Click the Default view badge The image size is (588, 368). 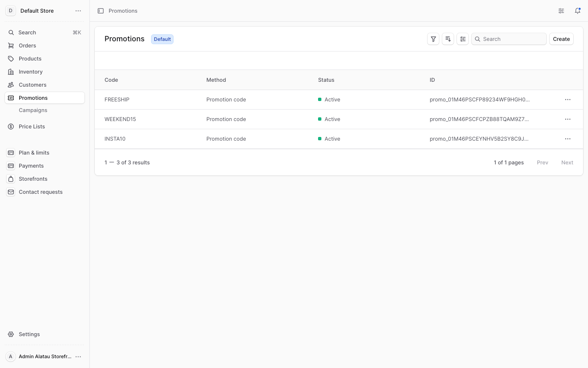coord(162,39)
